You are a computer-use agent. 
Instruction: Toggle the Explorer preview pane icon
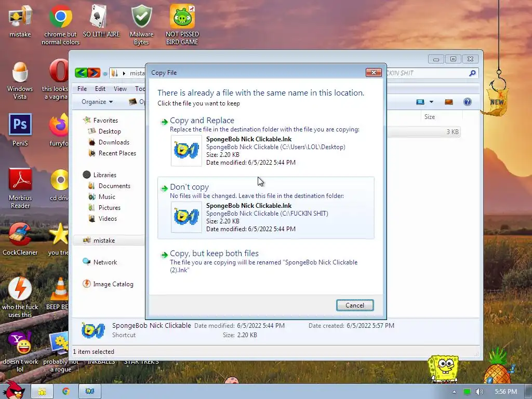tap(448, 102)
